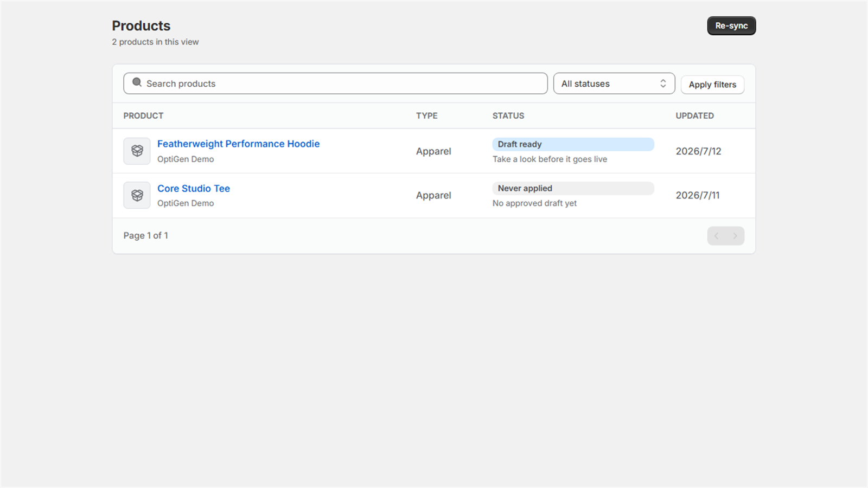Open the All statuses dropdown
This screenshot has height=488, width=868.
(614, 84)
